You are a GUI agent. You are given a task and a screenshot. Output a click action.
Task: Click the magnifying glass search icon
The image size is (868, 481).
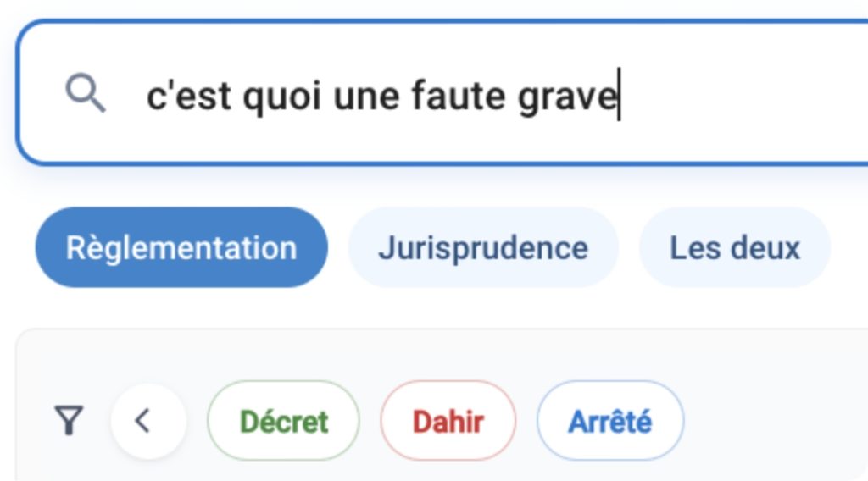(86, 93)
